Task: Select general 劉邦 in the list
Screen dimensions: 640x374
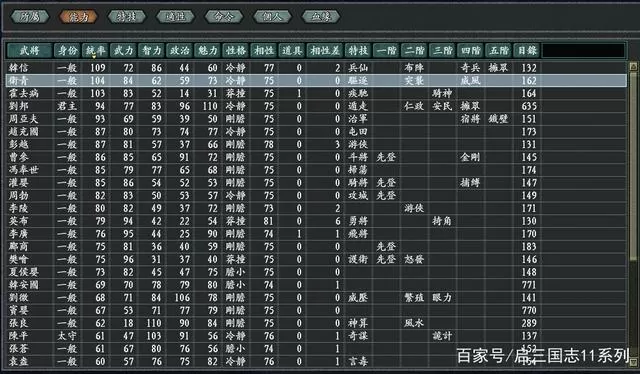Action: 19,106
